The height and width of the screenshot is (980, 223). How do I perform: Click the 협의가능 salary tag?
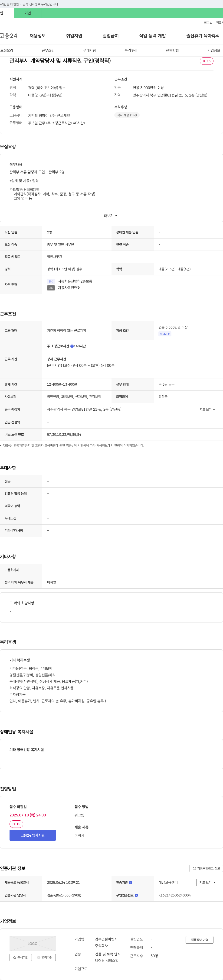(165, 334)
